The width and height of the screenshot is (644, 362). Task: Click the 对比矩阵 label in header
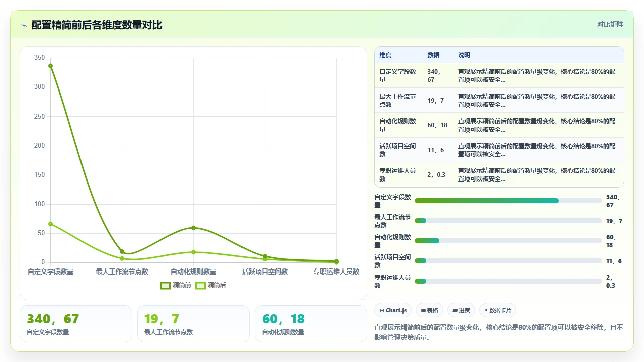point(610,24)
